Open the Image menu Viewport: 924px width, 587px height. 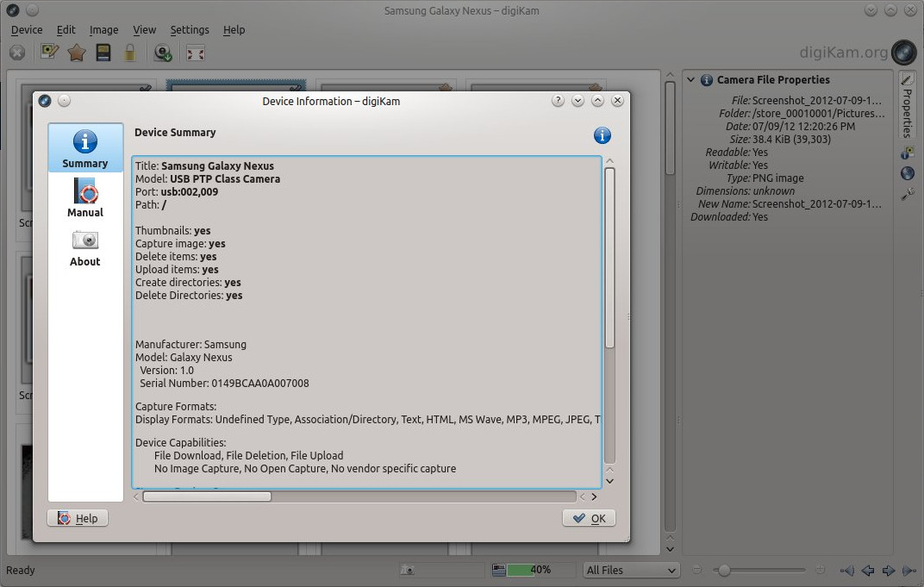click(x=103, y=29)
